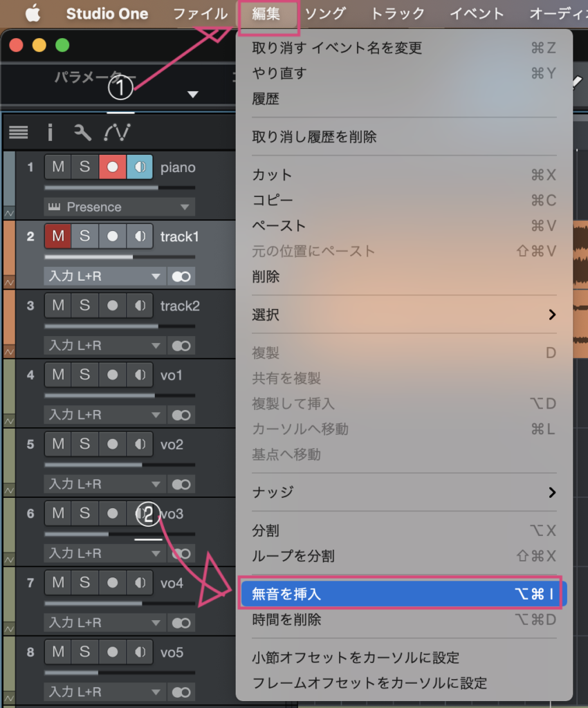Open the ソング menu in the menu bar
Screen dimensions: 588x708
[325, 14]
